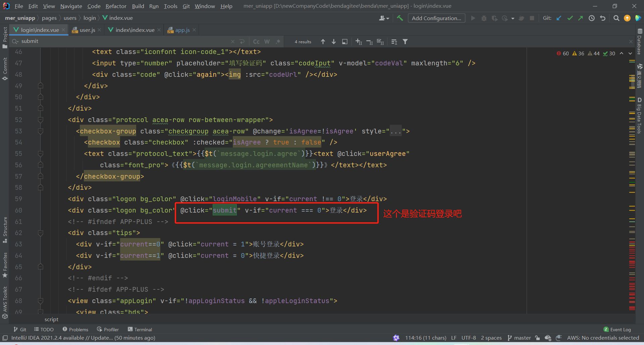The image size is (644, 345).
Task: Clear the search field text
Action: [233, 42]
